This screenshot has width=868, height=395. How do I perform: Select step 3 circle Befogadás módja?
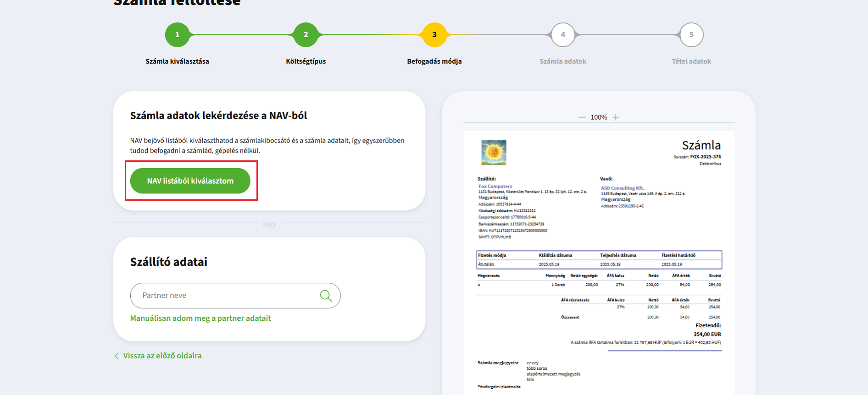[434, 35]
